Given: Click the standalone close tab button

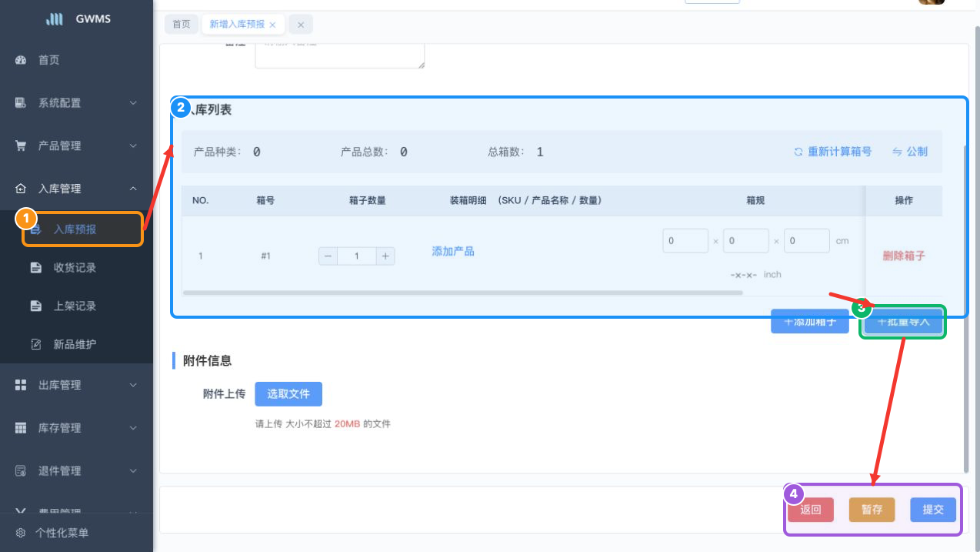Looking at the screenshot, I should [x=301, y=25].
